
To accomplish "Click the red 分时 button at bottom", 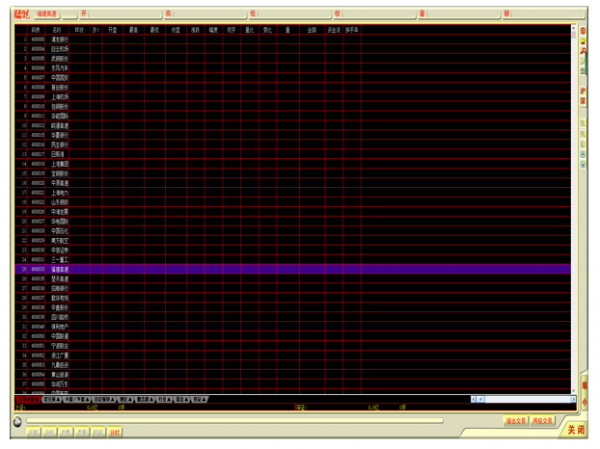I will tap(114, 432).
